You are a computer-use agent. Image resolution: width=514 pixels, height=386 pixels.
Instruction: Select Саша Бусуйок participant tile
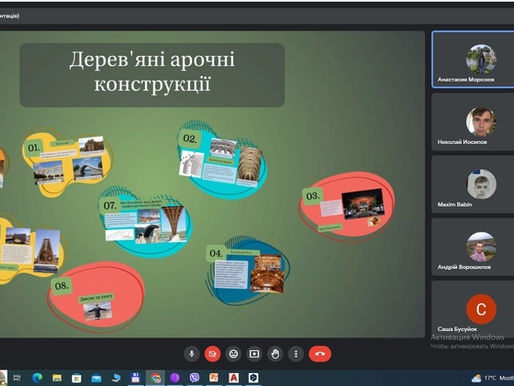tap(473, 308)
